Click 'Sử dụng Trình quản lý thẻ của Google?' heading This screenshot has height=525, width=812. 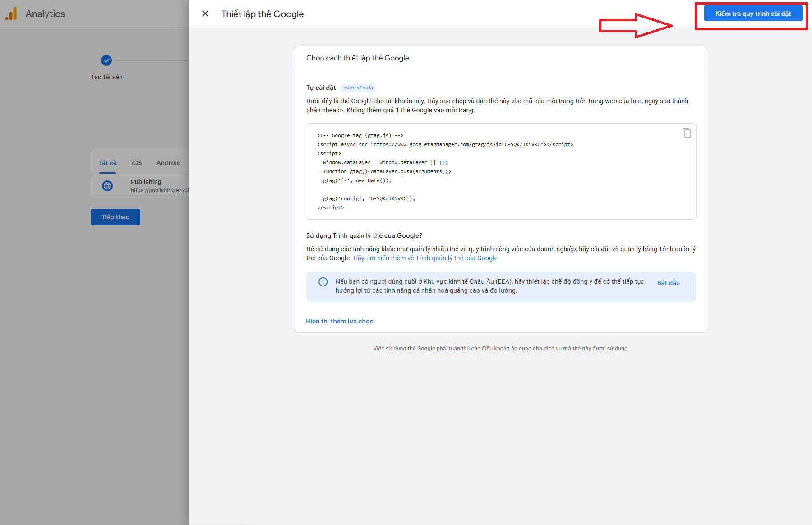(364, 235)
